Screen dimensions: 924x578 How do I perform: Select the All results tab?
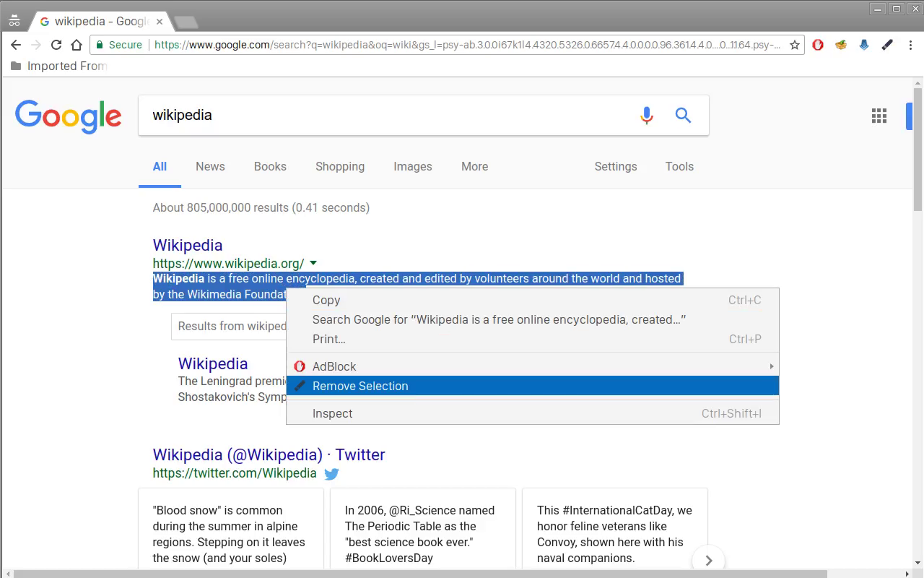pos(160,166)
